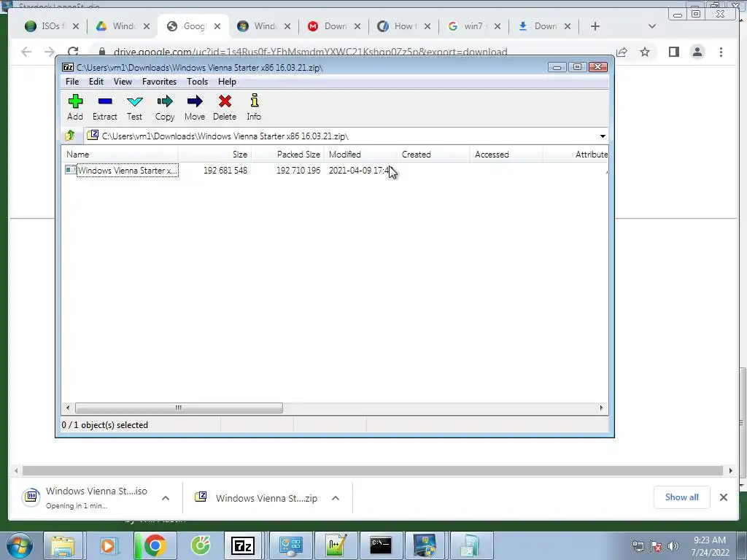
Task: Select the Copy toolbar icon
Action: (165, 107)
